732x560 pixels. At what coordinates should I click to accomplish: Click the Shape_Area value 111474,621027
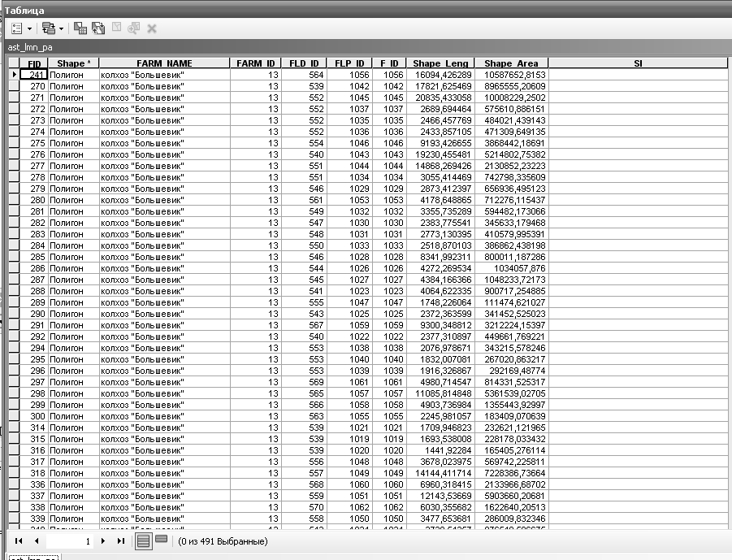[x=514, y=302]
